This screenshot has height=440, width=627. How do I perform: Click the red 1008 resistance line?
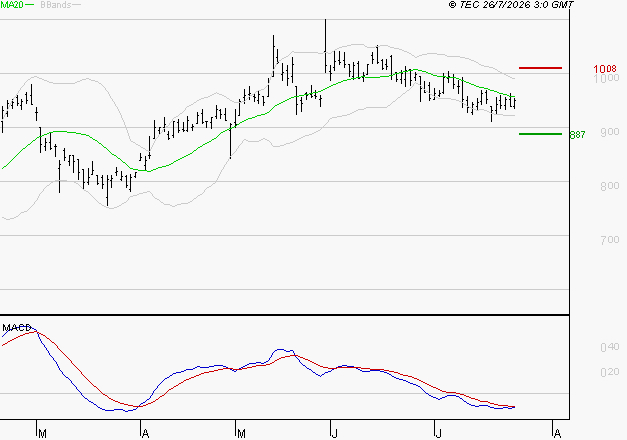pyautogui.click(x=540, y=68)
